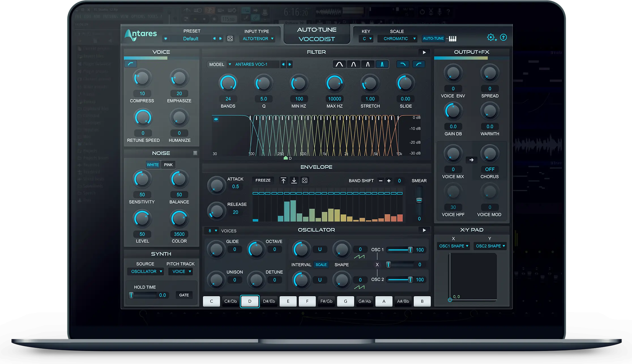This screenshot has width=632, height=364.
Task: Click the upload envelope preset arrow icon
Action: point(283,180)
